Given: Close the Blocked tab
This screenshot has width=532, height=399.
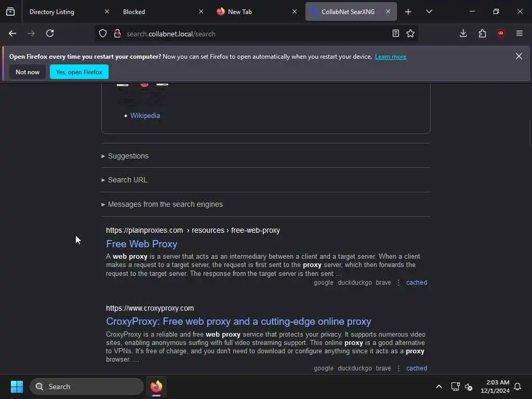Looking at the screenshot, I should click(x=201, y=11).
